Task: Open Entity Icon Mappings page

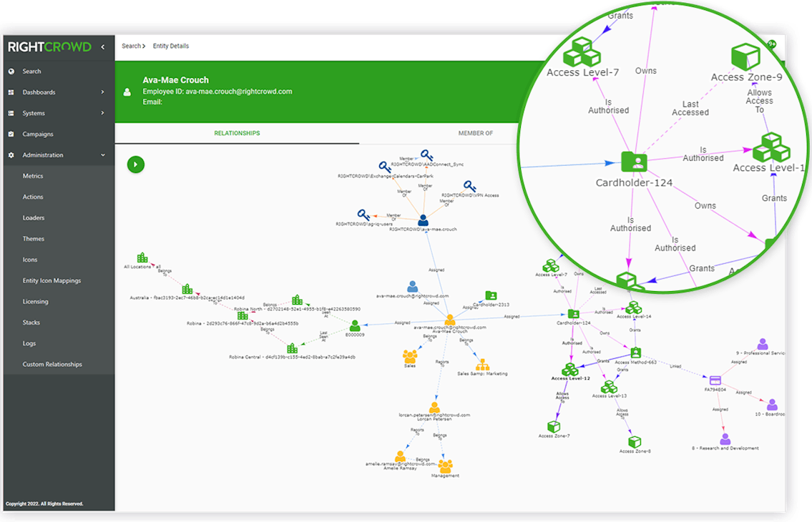Action: 52,281
